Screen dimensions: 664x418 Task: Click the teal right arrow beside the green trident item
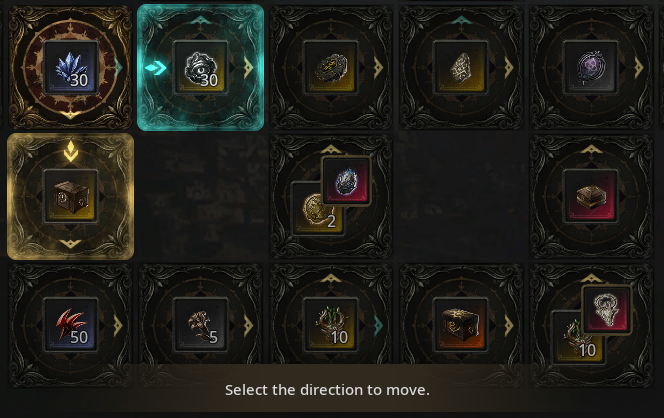click(x=378, y=325)
